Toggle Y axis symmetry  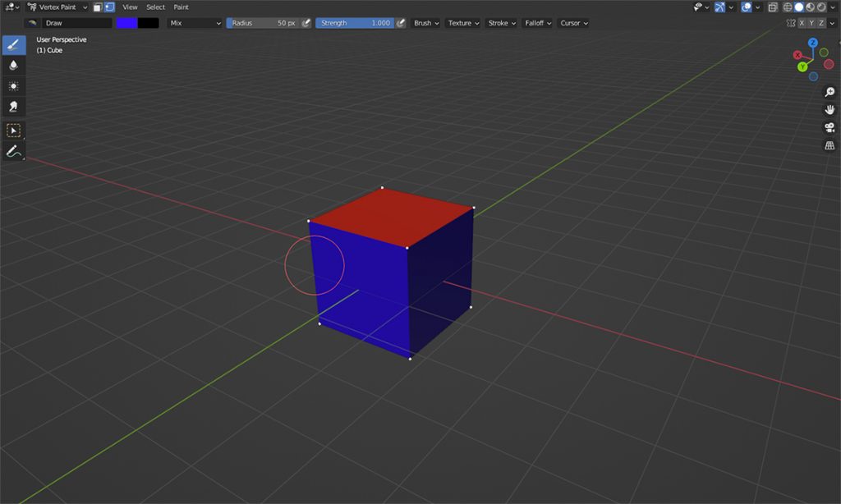click(811, 23)
